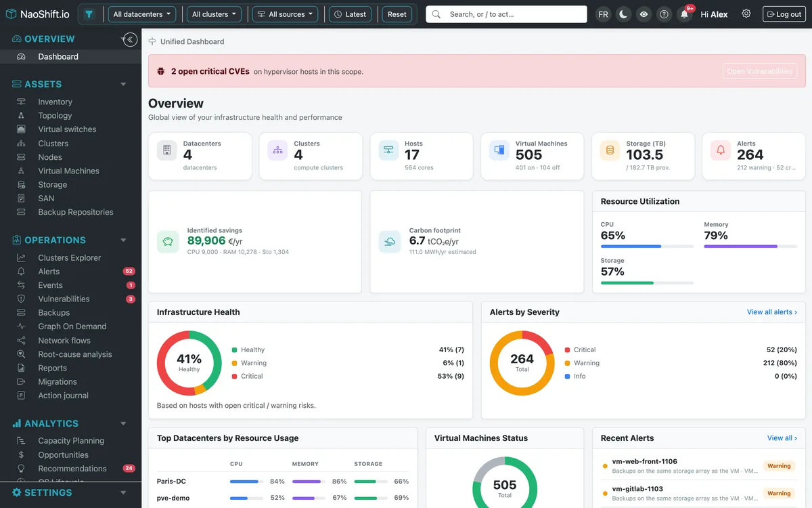Click the Identified savings piggy bank icon
Viewport: 812px width, 508px height.
168,242
